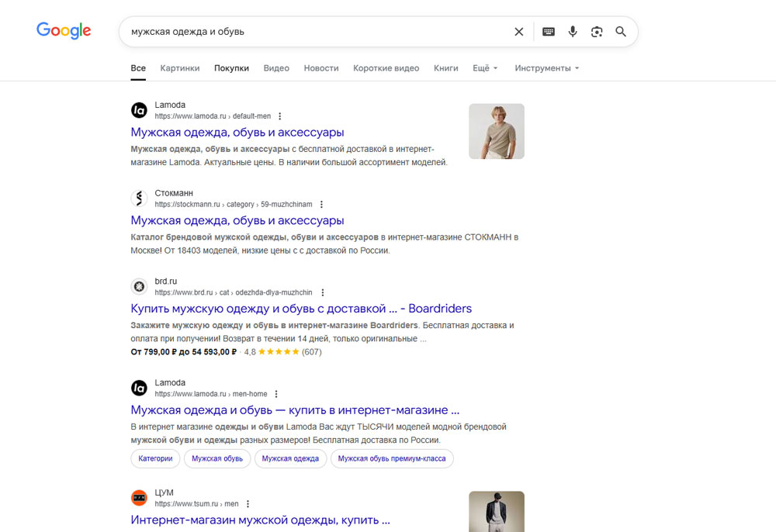Click the Категории sitelink chip
Viewport: 776px width, 532px height.
coord(155,459)
